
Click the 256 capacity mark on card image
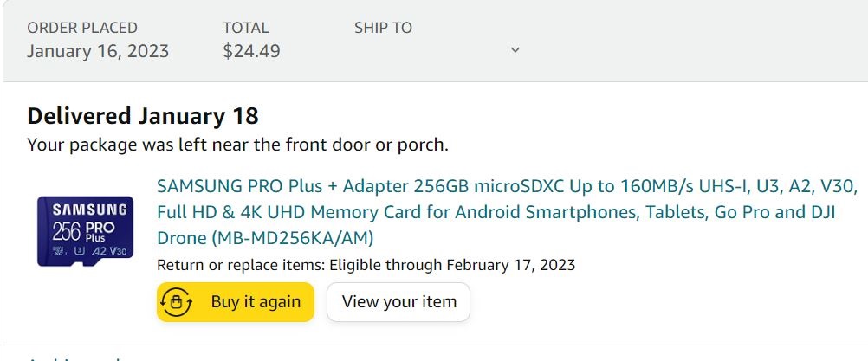65,233
